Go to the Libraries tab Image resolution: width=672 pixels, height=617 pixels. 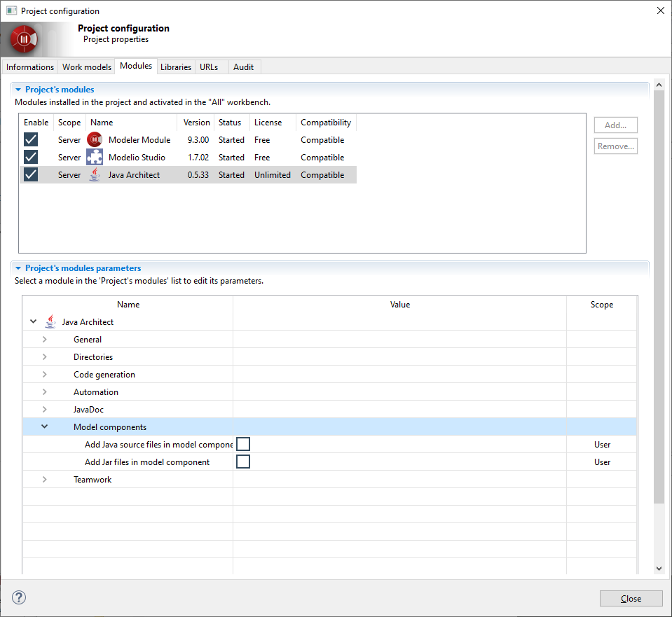pos(176,67)
